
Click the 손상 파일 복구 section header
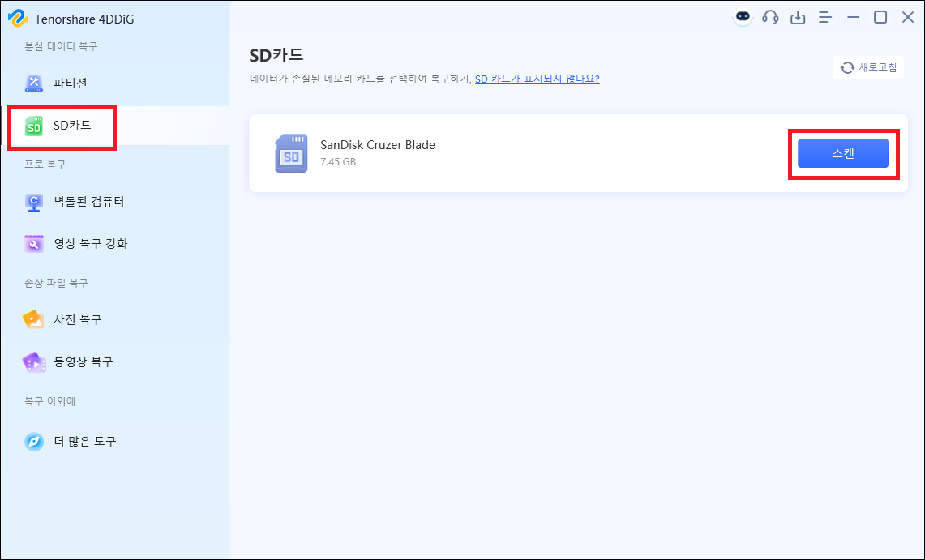56,283
